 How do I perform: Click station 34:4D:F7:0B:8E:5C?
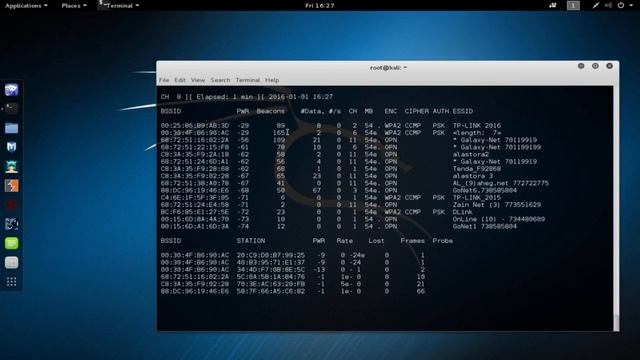click(271, 270)
